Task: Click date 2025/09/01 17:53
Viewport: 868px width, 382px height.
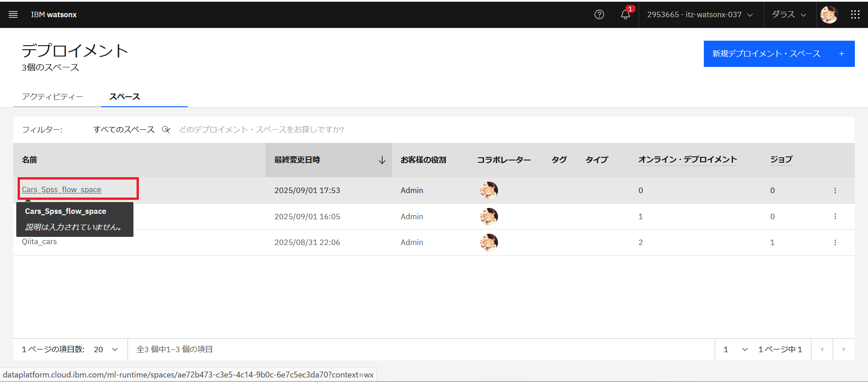Action: click(x=307, y=190)
